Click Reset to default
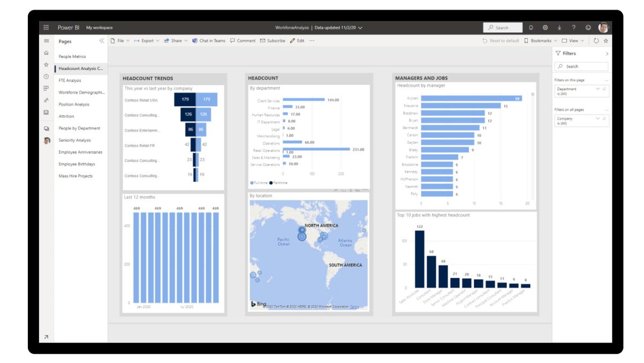 tap(501, 40)
